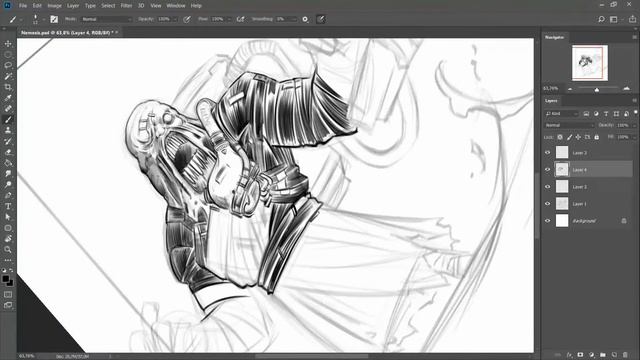Select the Paint Bucket tool

pyautogui.click(x=8, y=163)
